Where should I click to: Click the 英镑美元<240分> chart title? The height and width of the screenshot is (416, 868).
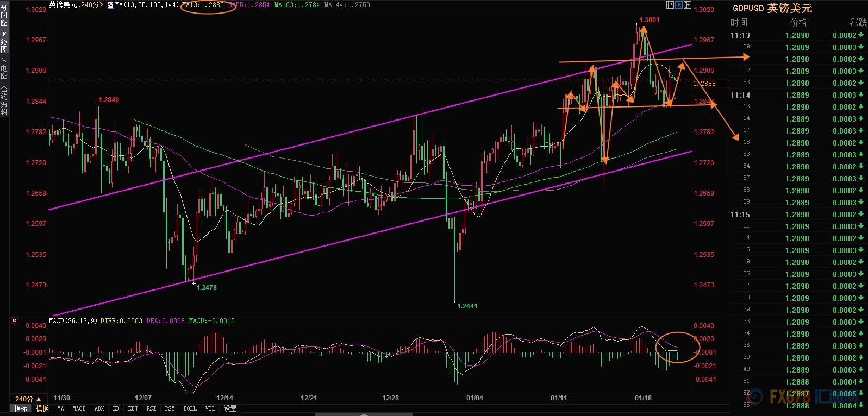76,5
